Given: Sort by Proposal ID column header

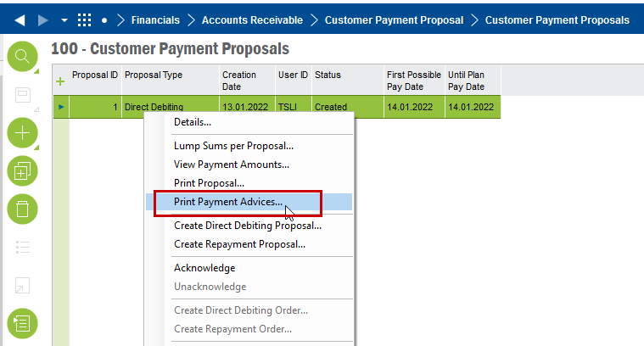Looking at the screenshot, I should pyautogui.click(x=95, y=81).
